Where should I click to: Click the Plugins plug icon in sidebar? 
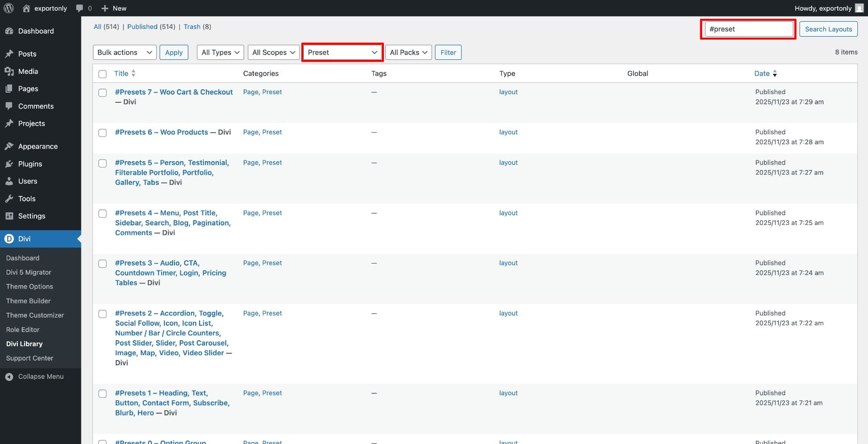9,164
